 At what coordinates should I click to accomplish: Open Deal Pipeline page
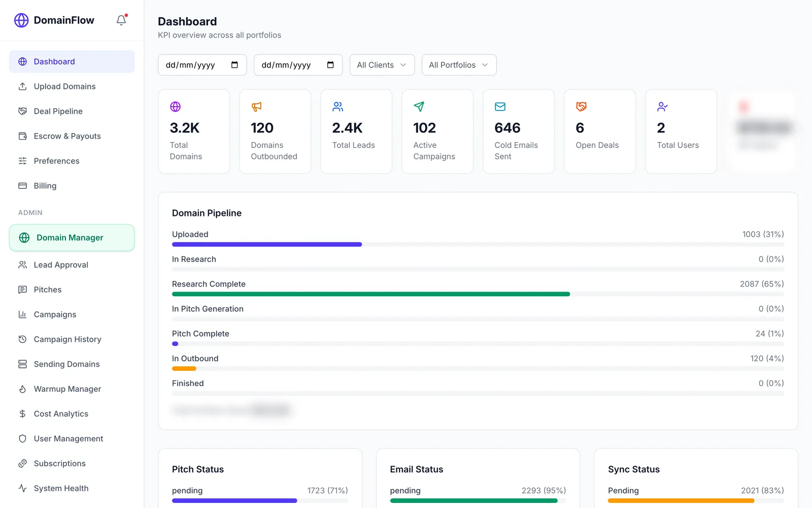pos(72,111)
